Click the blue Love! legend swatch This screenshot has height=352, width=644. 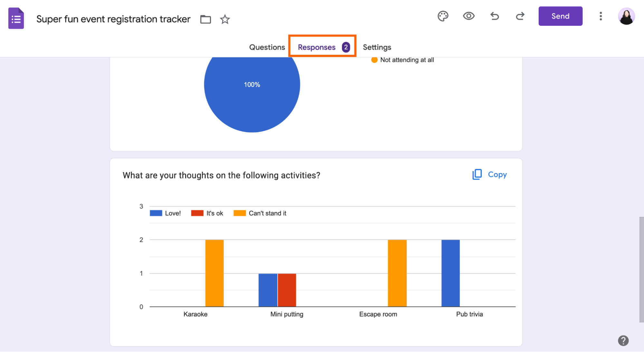tap(156, 213)
